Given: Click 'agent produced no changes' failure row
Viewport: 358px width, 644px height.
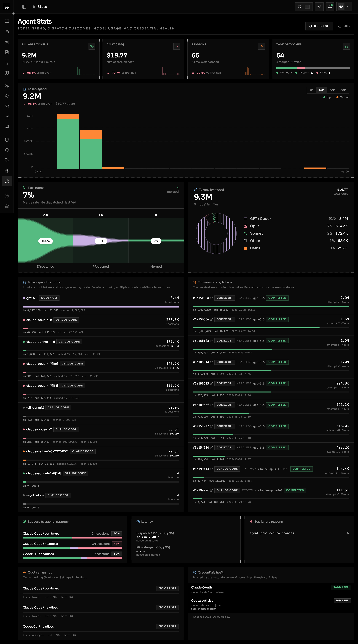Looking at the screenshot, I should (299, 533).
